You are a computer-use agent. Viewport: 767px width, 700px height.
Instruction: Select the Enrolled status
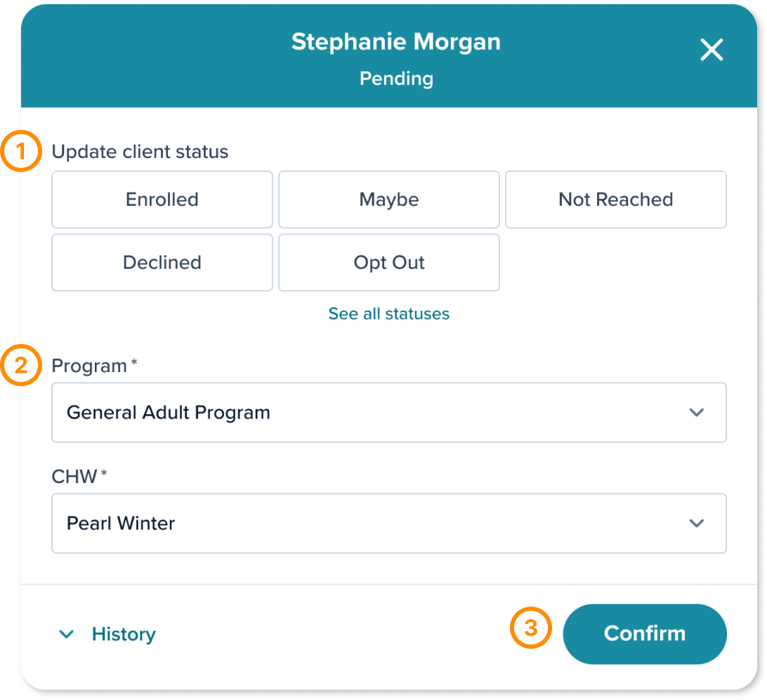(162, 199)
